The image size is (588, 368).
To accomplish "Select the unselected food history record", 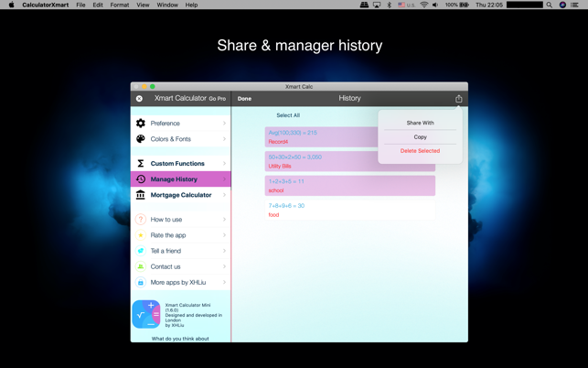I will click(x=350, y=211).
